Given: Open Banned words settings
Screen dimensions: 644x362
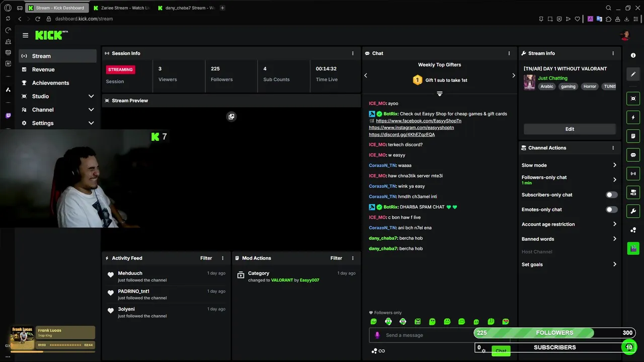Looking at the screenshot, I should [569, 239].
